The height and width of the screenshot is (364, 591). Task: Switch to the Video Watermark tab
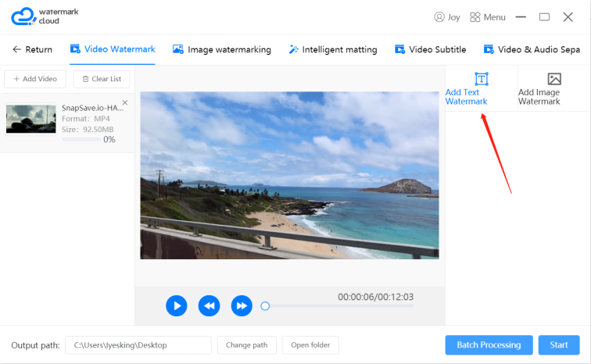113,49
